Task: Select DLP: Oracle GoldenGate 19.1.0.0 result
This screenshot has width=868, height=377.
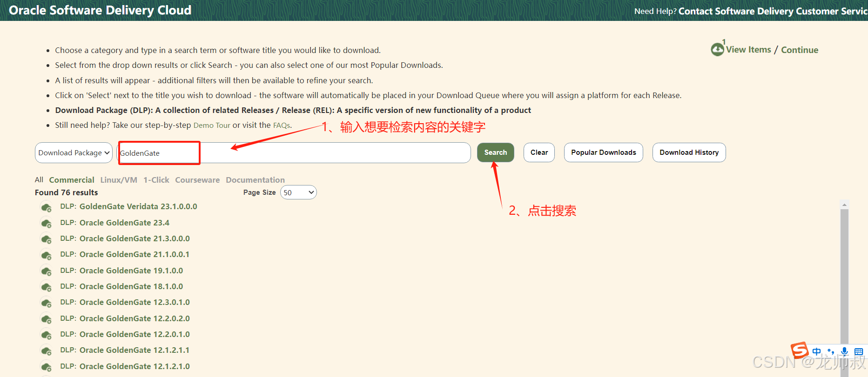Action: coord(121,271)
